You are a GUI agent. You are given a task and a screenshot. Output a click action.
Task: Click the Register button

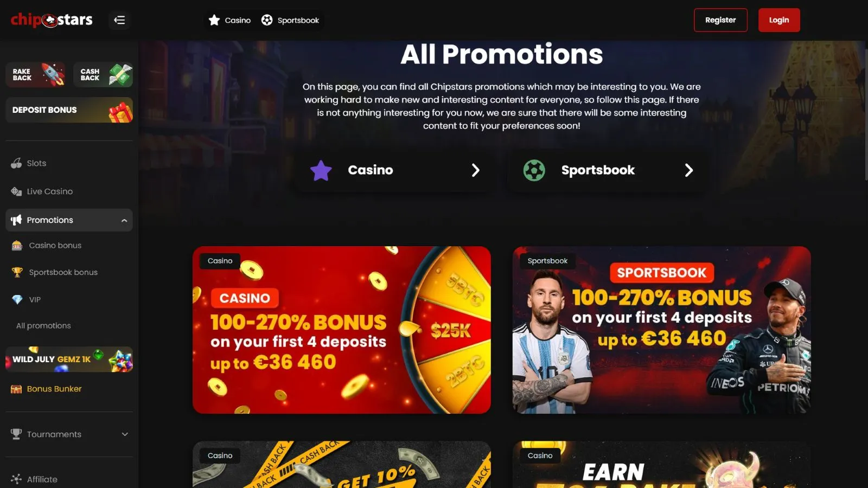click(720, 20)
